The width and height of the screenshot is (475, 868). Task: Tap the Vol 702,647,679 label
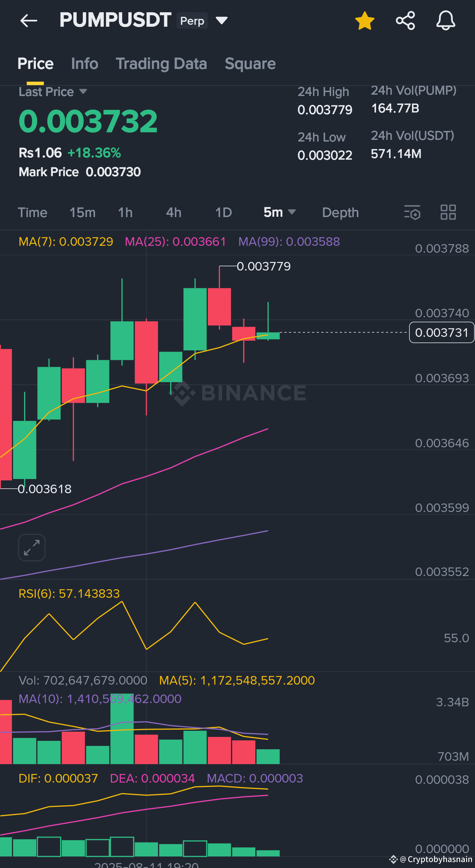pos(83,681)
